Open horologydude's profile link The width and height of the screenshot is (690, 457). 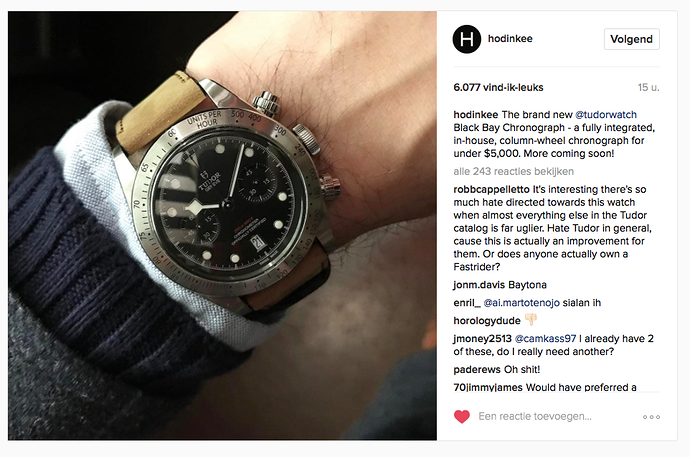[x=487, y=321]
